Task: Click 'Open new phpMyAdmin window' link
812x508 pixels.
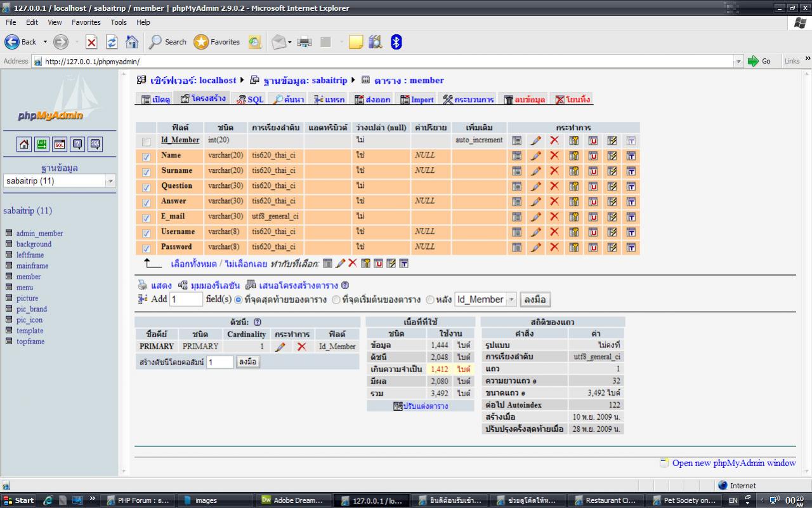Action: (x=733, y=463)
